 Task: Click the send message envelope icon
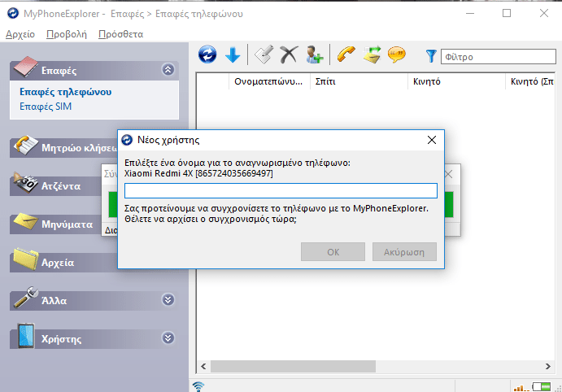[372, 54]
